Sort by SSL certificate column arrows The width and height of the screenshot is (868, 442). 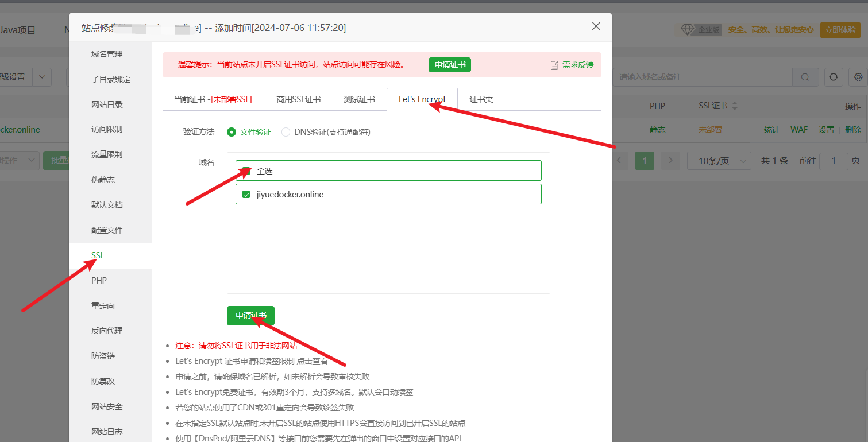pos(734,106)
